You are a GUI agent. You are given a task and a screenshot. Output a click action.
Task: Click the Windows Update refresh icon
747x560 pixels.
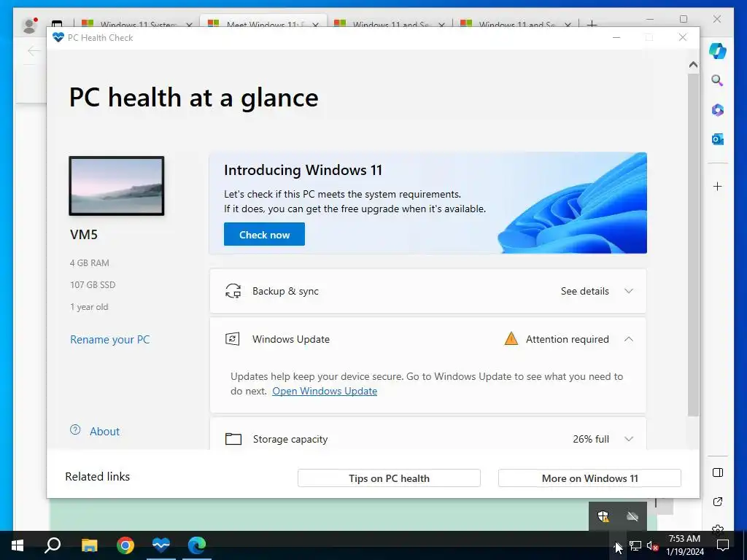[x=232, y=339]
